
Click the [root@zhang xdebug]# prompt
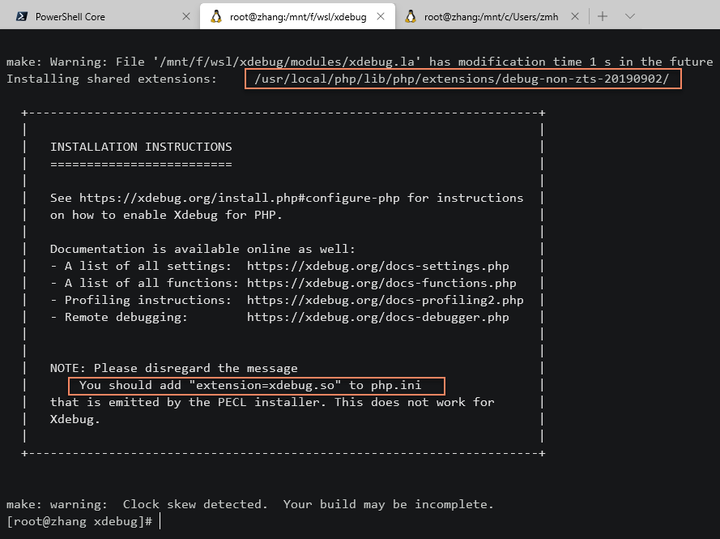[x=79, y=522]
